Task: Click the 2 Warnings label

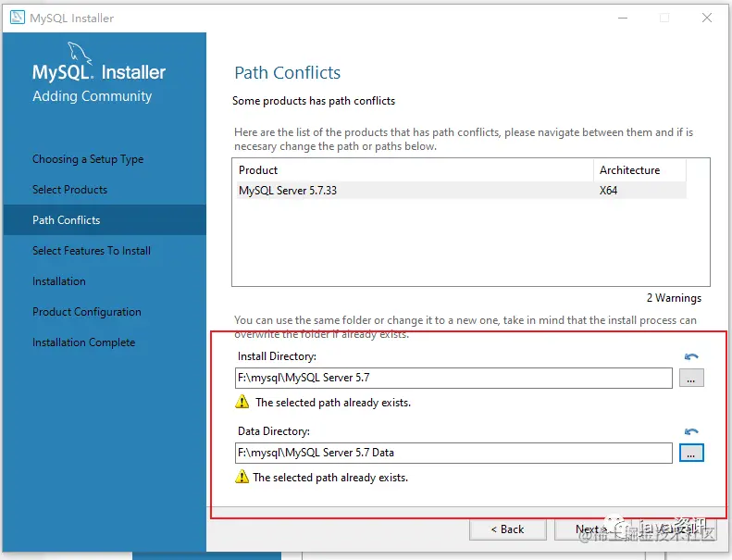Action: click(674, 298)
